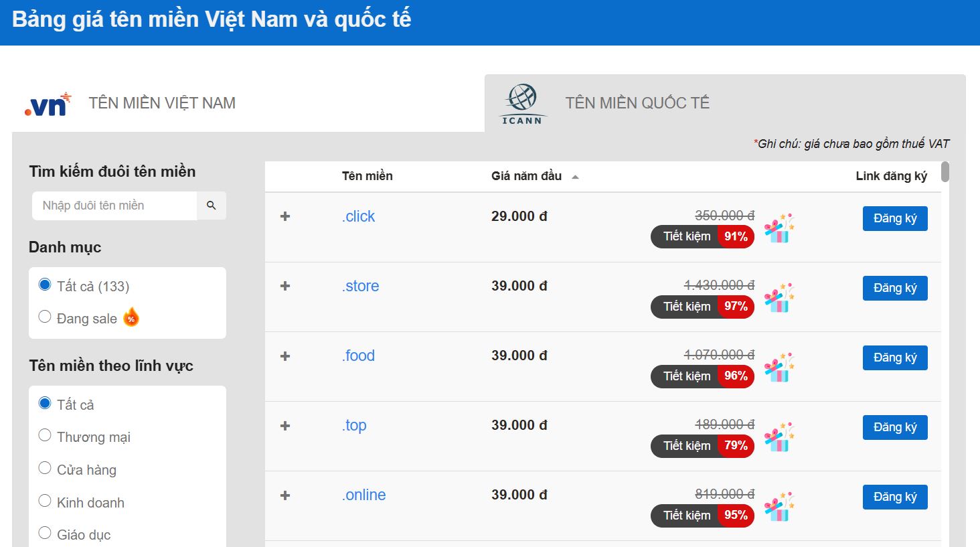The image size is (980, 547).
Task: Open the .online domain link
Action: tap(364, 495)
